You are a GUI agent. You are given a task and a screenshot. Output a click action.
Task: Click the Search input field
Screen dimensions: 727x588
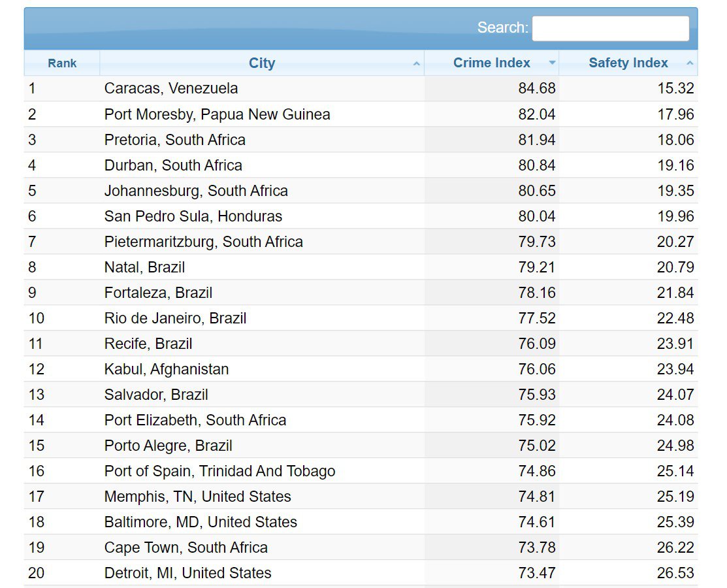coord(610,28)
